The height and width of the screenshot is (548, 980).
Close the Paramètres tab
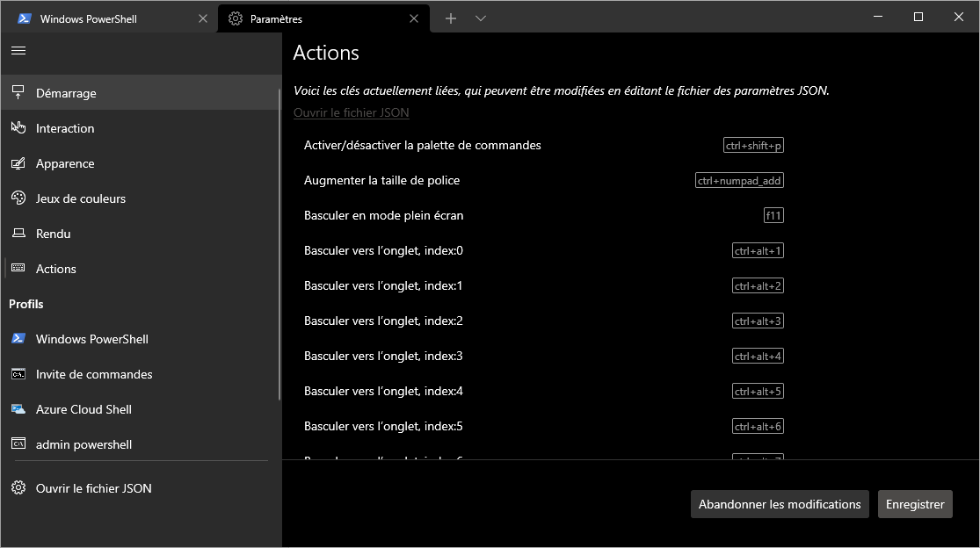415,18
